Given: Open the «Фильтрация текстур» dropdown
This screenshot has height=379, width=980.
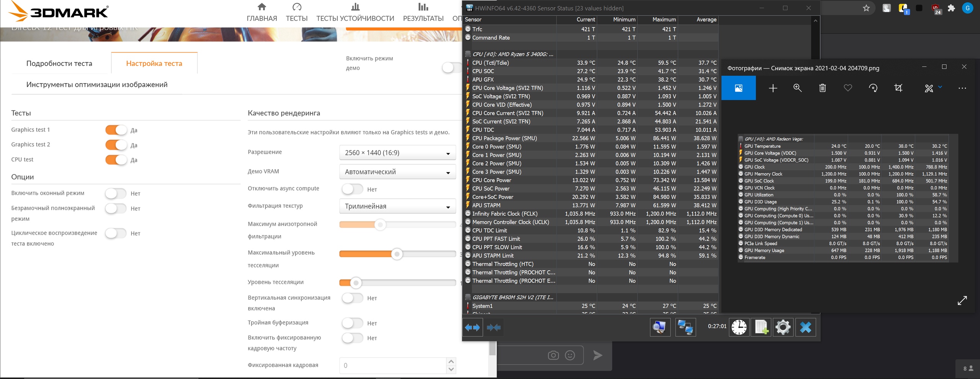Looking at the screenshot, I should 397,206.
